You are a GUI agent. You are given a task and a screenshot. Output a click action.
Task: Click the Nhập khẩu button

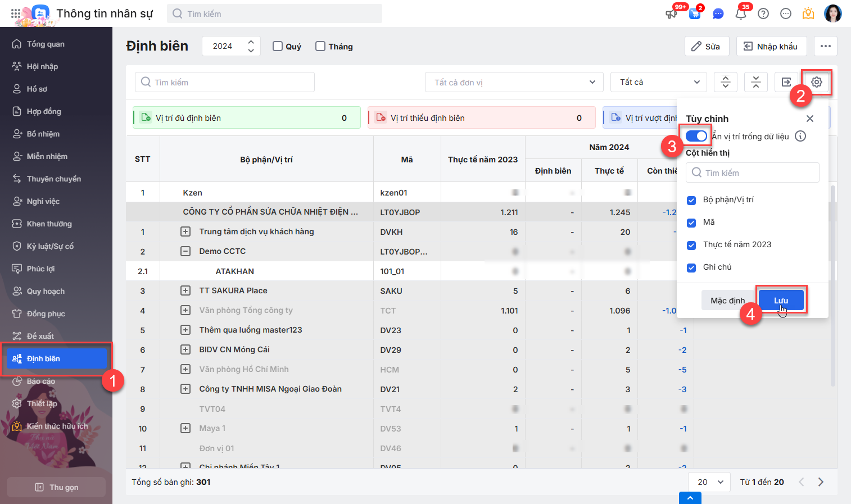point(771,46)
